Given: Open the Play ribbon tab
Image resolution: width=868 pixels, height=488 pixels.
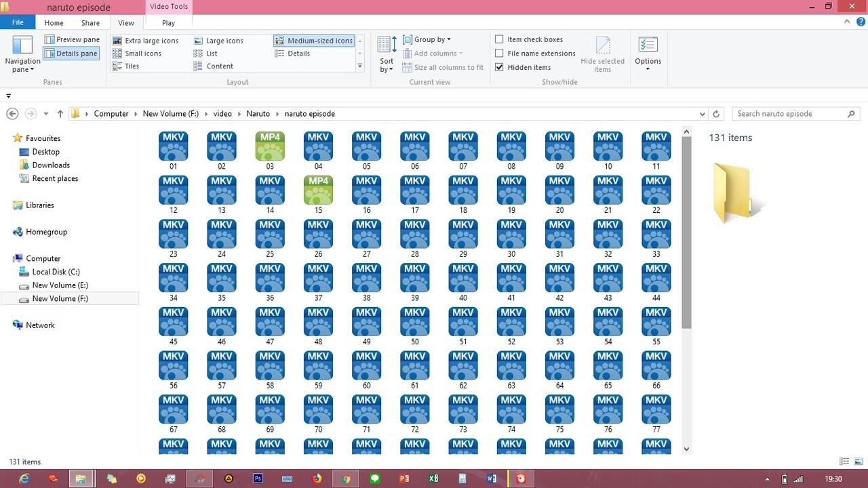Looking at the screenshot, I should (x=168, y=23).
